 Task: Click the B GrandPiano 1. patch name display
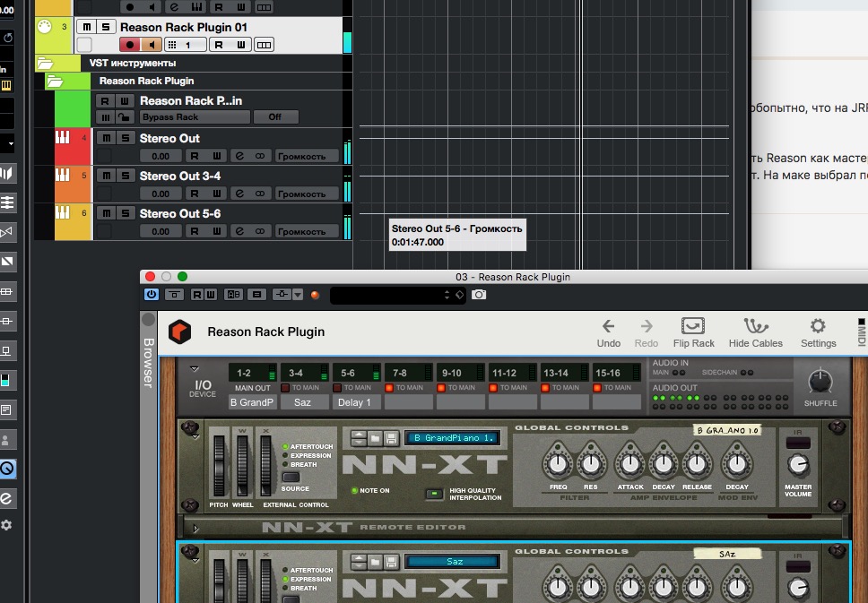(453, 437)
